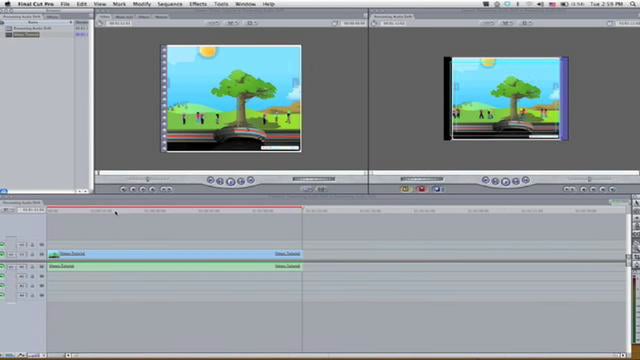Toggle lock on the A1 track

point(32,267)
